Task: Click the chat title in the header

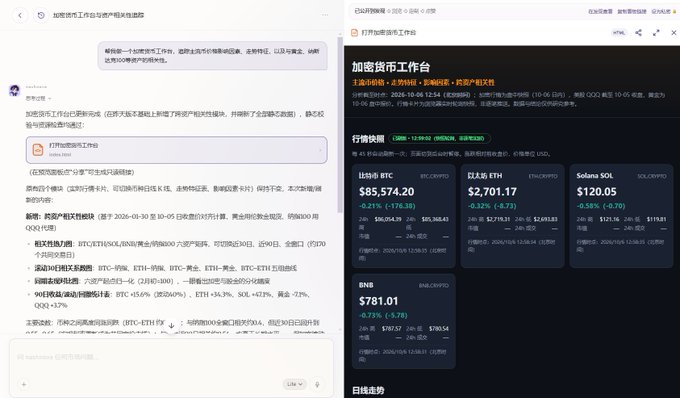Action: [98, 15]
